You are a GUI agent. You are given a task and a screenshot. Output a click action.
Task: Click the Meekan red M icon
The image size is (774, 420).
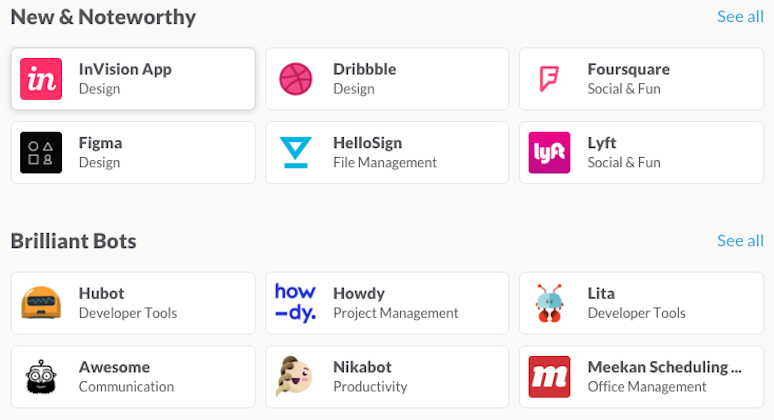pos(549,377)
